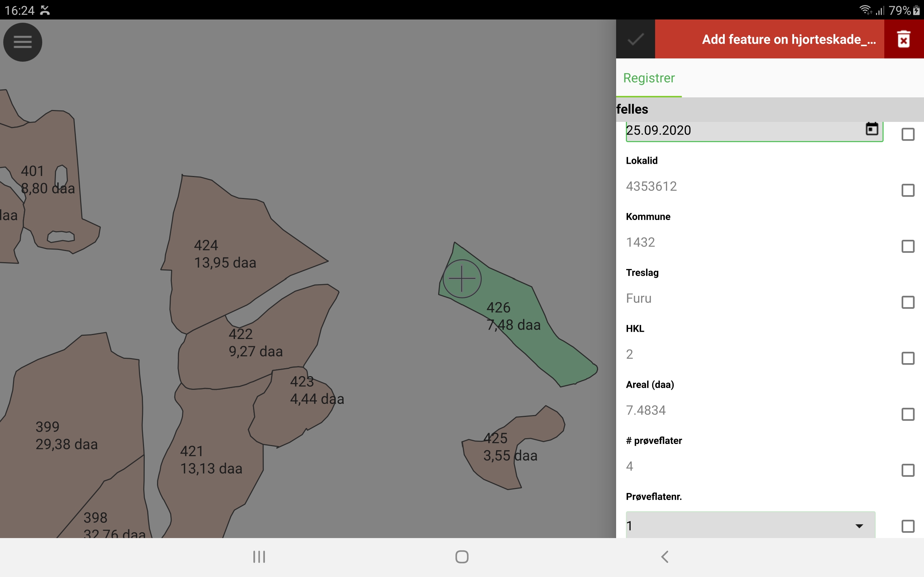The height and width of the screenshot is (577, 924).
Task: Check the checkbox next to the date field
Action: pyautogui.click(x=908, y=134)
